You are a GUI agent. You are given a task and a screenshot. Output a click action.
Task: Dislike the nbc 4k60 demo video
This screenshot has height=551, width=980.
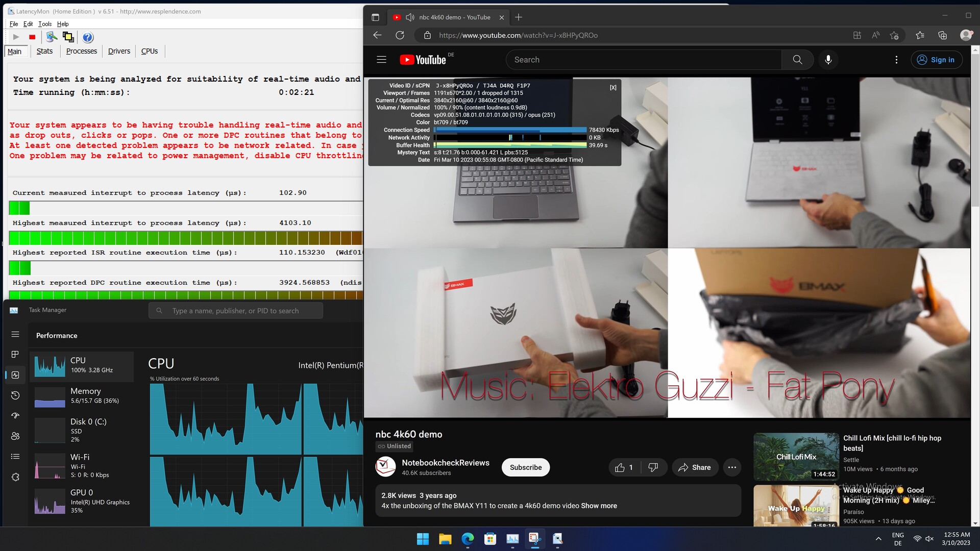(x=653, y=467)
